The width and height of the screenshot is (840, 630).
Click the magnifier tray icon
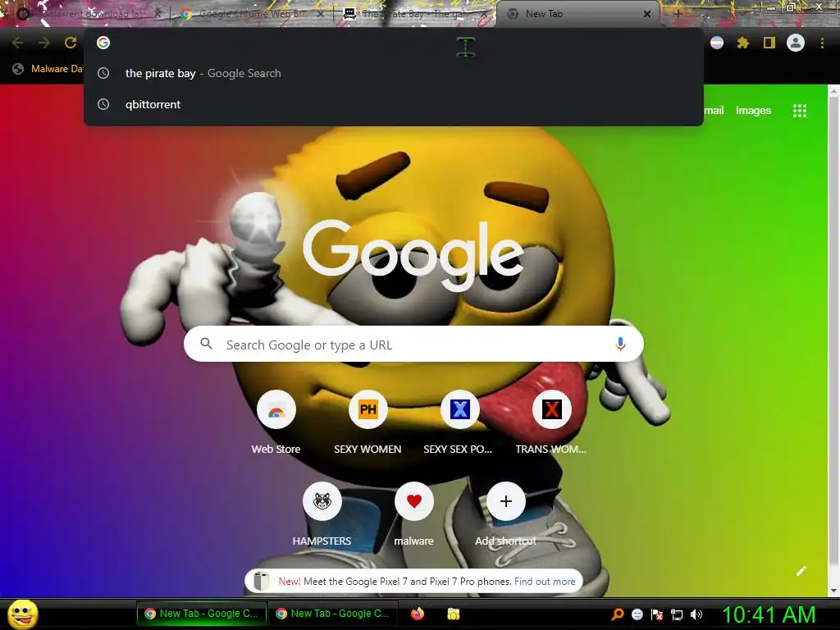[617, 614]
